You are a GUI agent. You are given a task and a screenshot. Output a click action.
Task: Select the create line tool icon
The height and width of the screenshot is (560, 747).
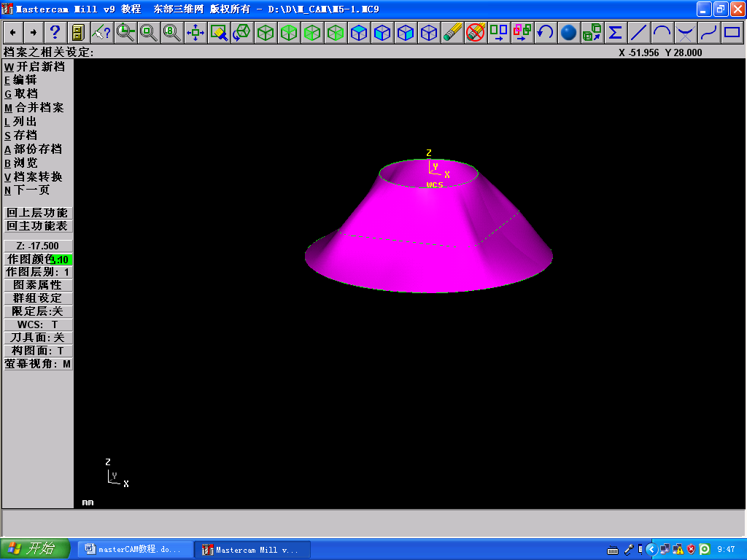click(638, 32)
